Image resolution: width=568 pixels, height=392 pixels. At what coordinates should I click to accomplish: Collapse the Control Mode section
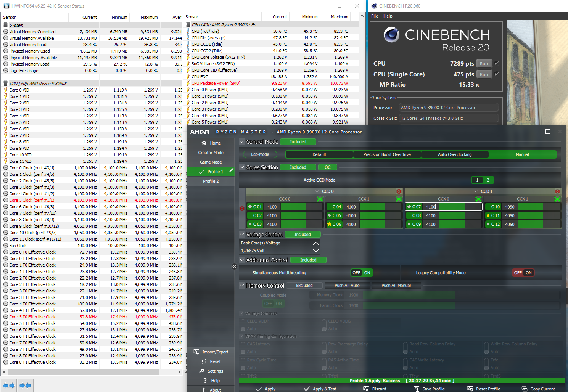click(242, 142)
